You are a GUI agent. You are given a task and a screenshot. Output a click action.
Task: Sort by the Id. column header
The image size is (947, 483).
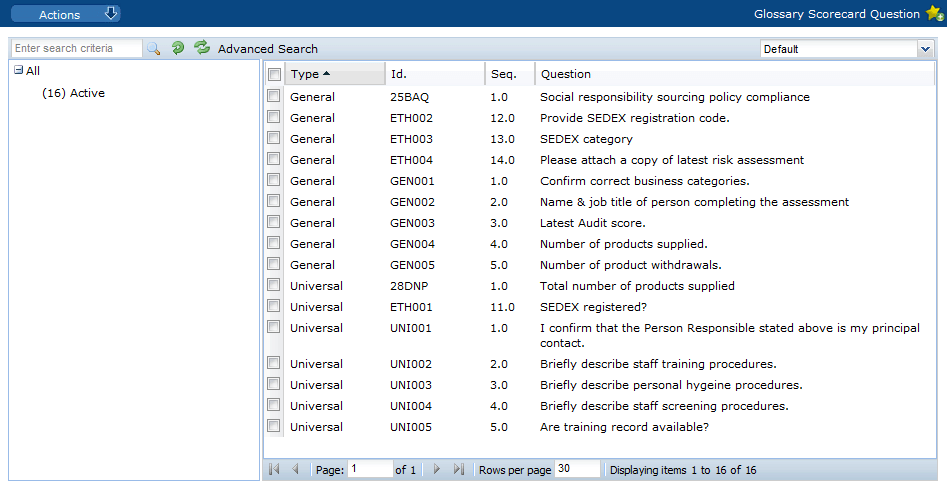(x=435, y=74)
